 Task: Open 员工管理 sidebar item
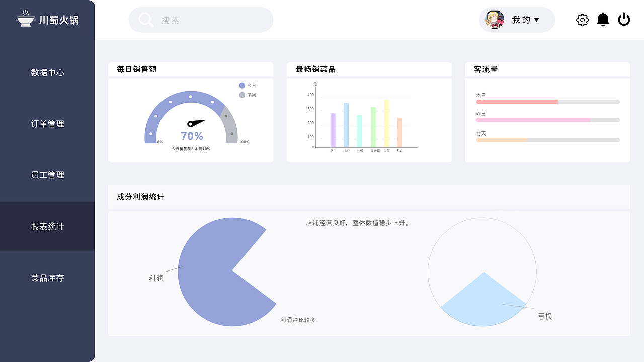[x=47, y=175]
